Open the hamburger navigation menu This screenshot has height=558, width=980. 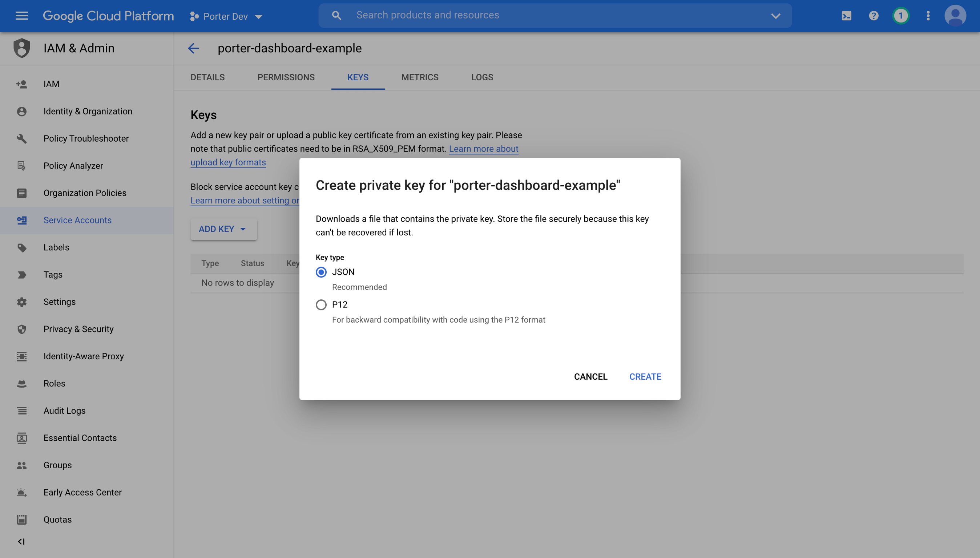[21, 16]
